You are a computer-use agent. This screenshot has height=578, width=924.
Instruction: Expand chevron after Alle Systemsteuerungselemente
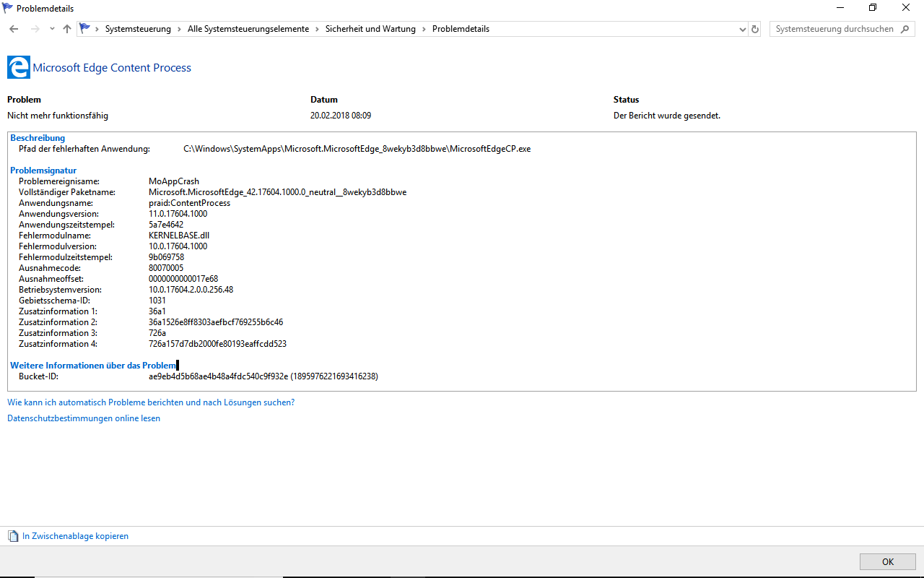click(317, 29)
